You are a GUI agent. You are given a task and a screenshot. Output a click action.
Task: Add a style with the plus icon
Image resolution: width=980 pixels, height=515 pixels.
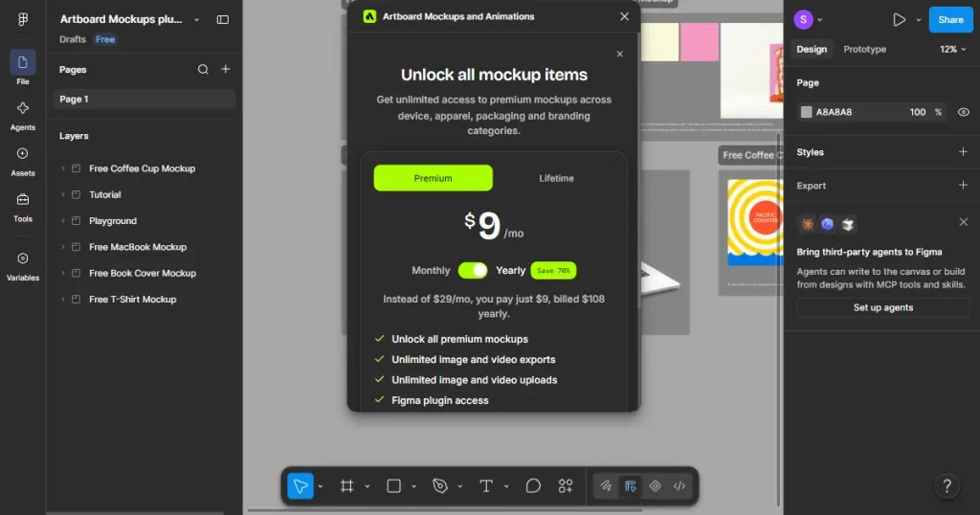click(963, 151)
